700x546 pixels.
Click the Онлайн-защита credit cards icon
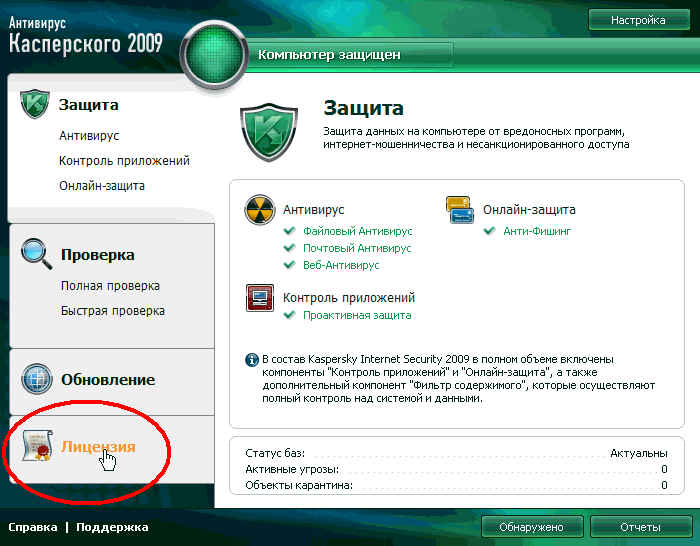click(459, 209)
